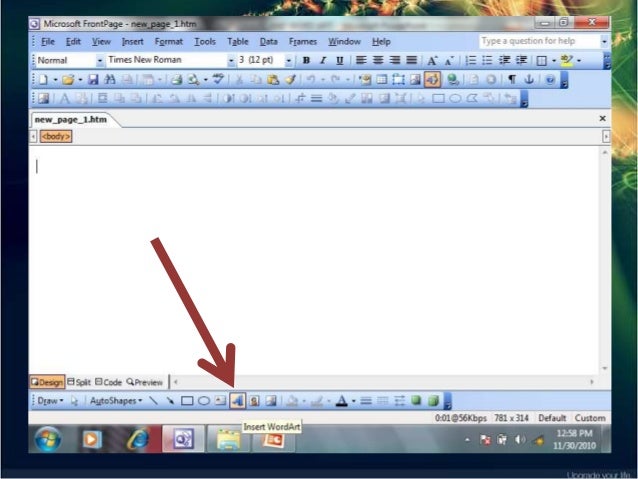Screen dimensions: 638x479
Task: Click the Spelling check icon
Action: pyautogui.click(x=218, y=79)
